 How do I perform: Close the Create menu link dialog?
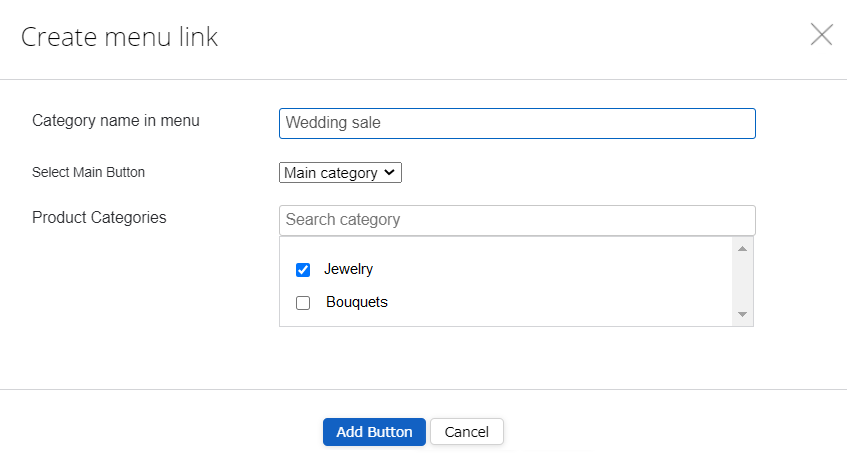(821, 35)
